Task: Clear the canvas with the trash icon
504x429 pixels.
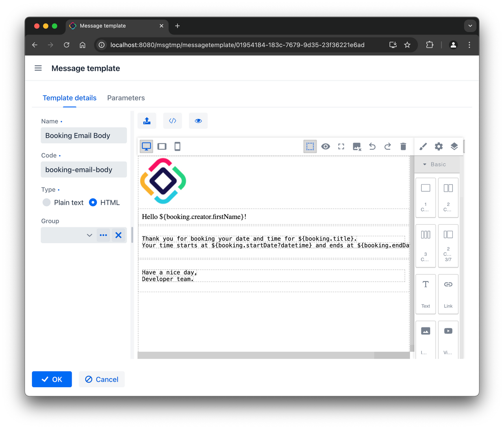Action: [403, 146]
